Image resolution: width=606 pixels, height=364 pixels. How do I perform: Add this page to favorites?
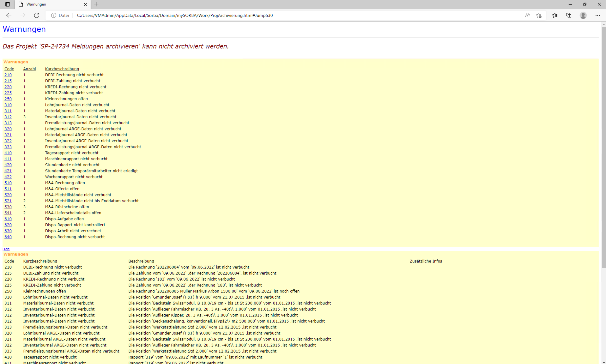tap(539, 15)
